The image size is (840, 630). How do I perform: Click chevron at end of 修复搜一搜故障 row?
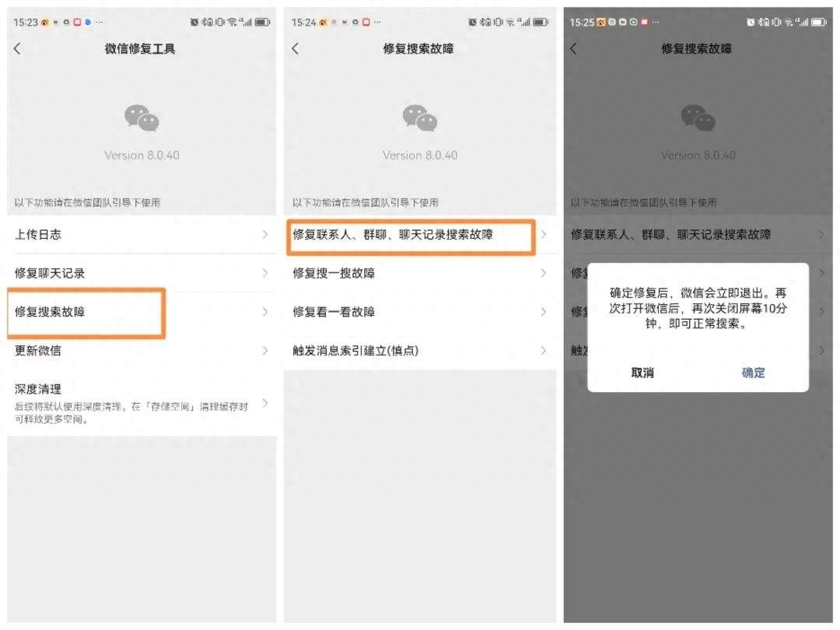(544, 273)
